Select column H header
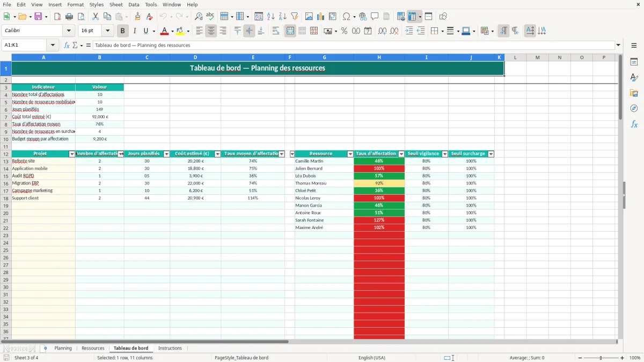The image size is (644, 362). click(379, 57)
